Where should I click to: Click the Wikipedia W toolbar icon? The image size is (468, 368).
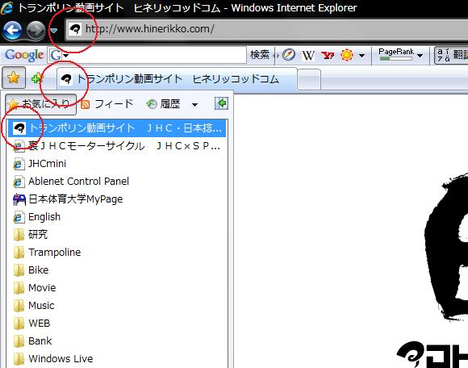tap(308, 55)
